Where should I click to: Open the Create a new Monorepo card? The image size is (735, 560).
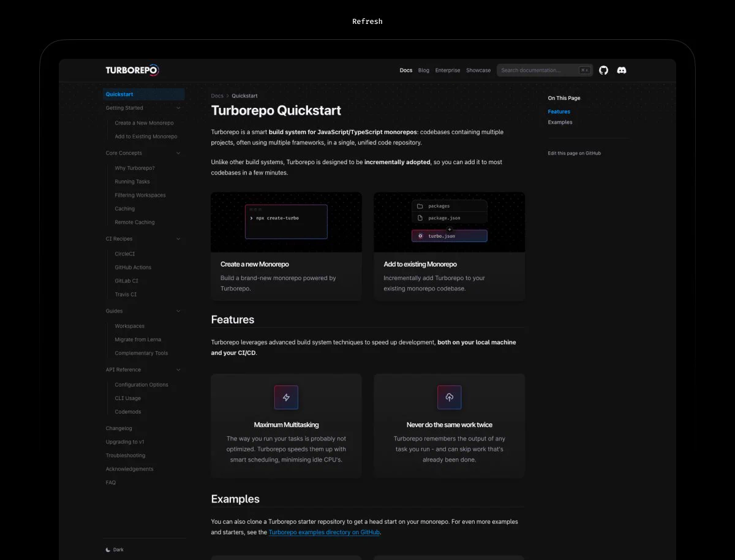coord(286,246)
